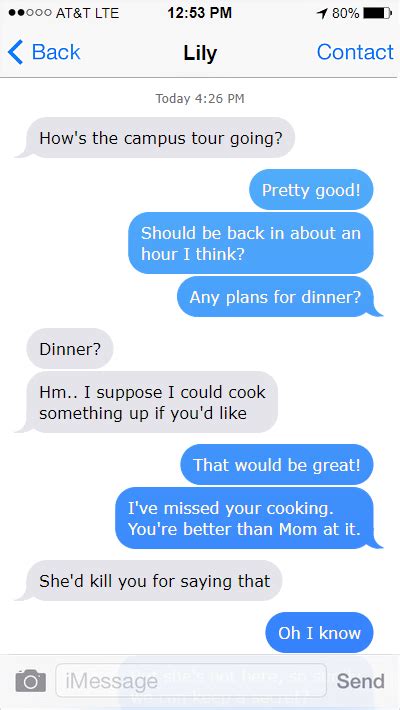
Task: Tap the "That would be great!" bubble
Action: [x=277, y=465]
